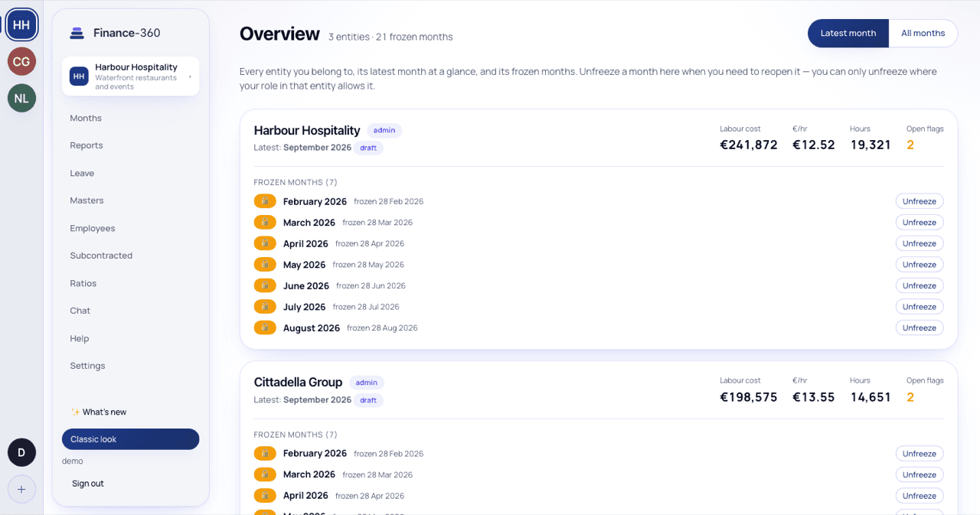
Task: Unfreeze the June 2026 month
Action: pyautogui.click(x=920, y=285)
